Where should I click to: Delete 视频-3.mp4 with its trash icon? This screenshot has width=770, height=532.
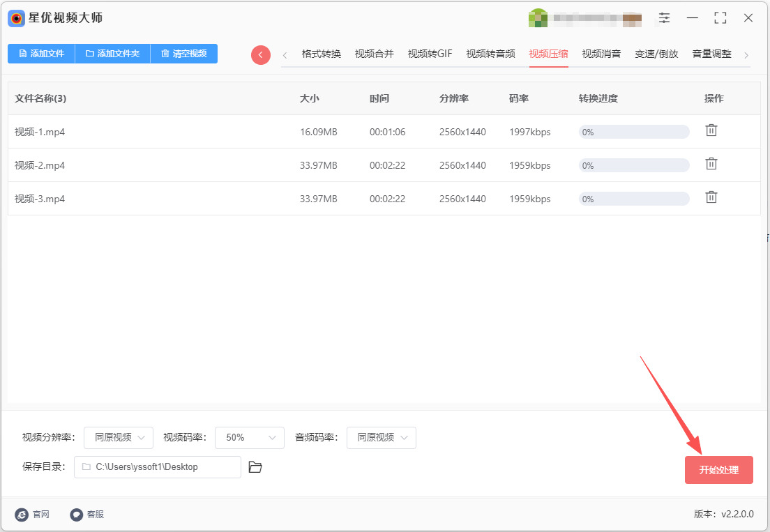[711, 197]
